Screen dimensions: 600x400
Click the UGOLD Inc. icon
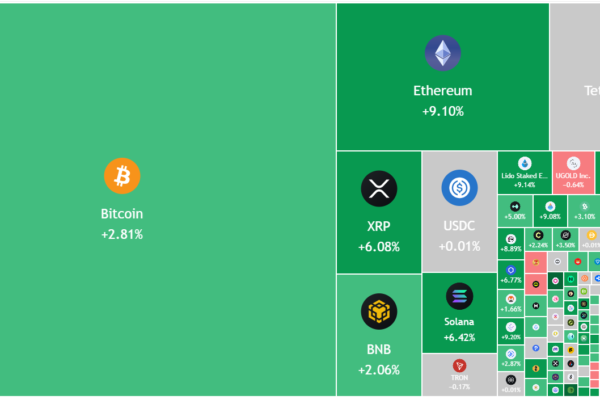(574, 163)
